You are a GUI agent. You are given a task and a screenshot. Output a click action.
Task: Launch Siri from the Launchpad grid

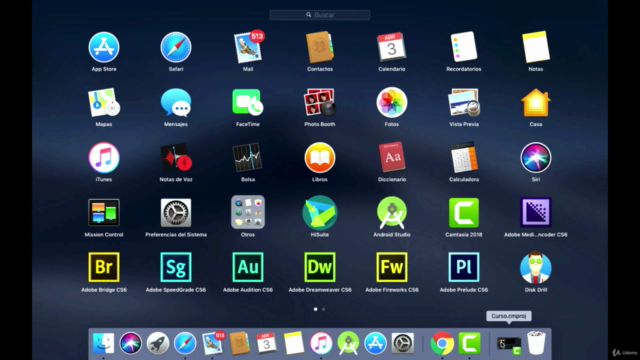(536, 158)
